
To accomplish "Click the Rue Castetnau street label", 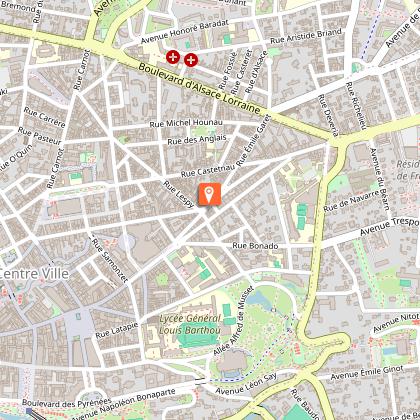I will coord(208,170).
